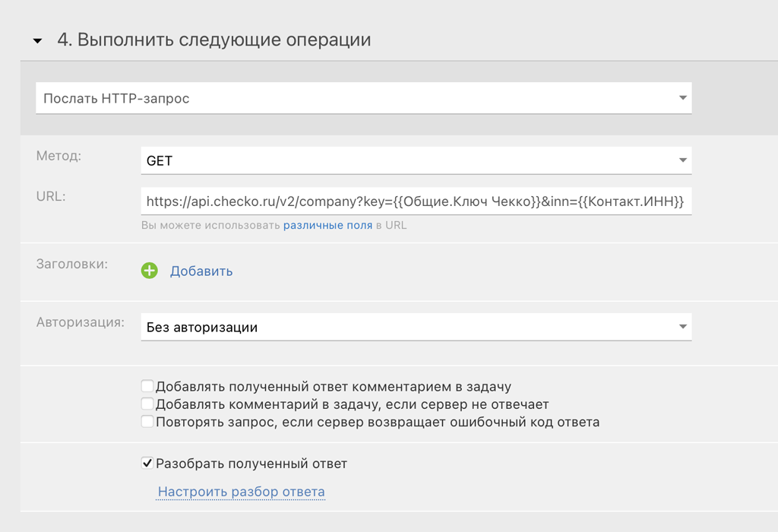The width and height of the screenshot is (778, 532).
Task: Click the dropdown arrow on the Авторизация field
Action: (x=682, y=326)
